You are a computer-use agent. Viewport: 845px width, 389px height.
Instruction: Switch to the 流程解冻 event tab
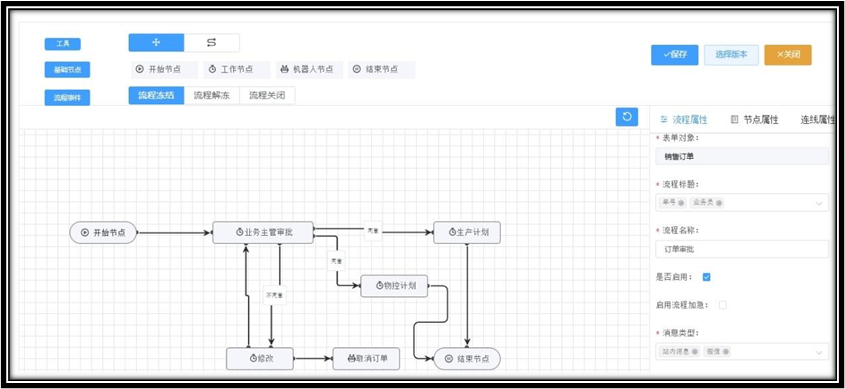tap(212, 96)
